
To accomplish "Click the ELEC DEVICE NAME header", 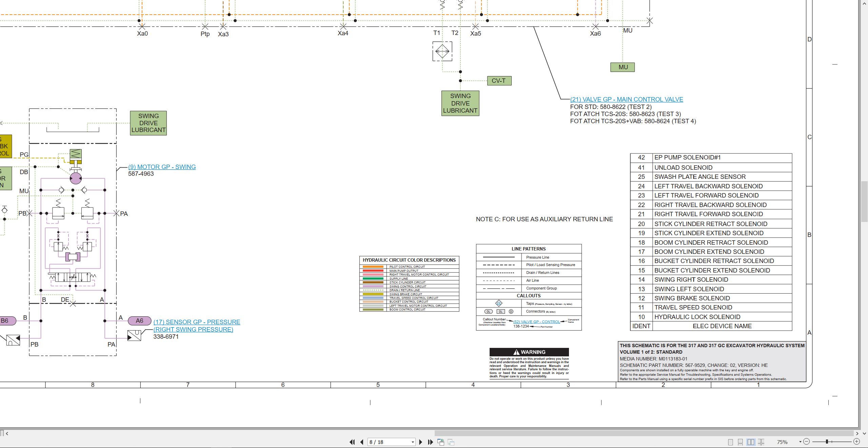I will pyautogui.click(x=722, y=326).
